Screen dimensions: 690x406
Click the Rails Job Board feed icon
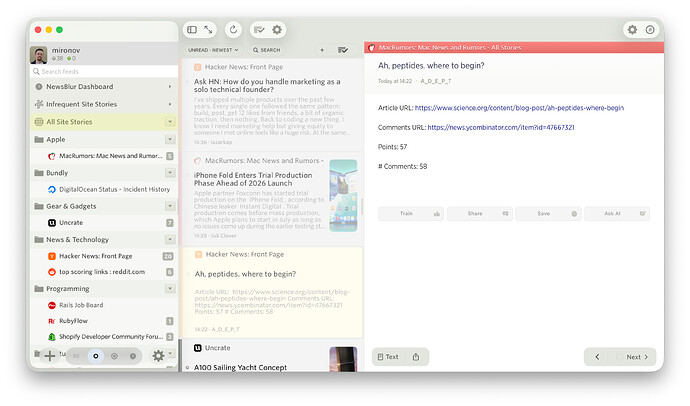point(51,305)
